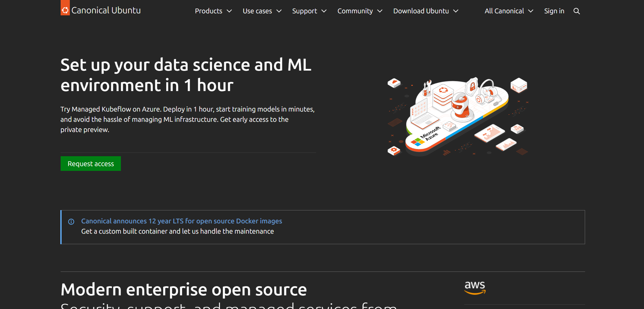This screenshot has width=644, height=309.
Task: Open the 12 year LTS Docker images announcement
Action: tap(182, 221)
